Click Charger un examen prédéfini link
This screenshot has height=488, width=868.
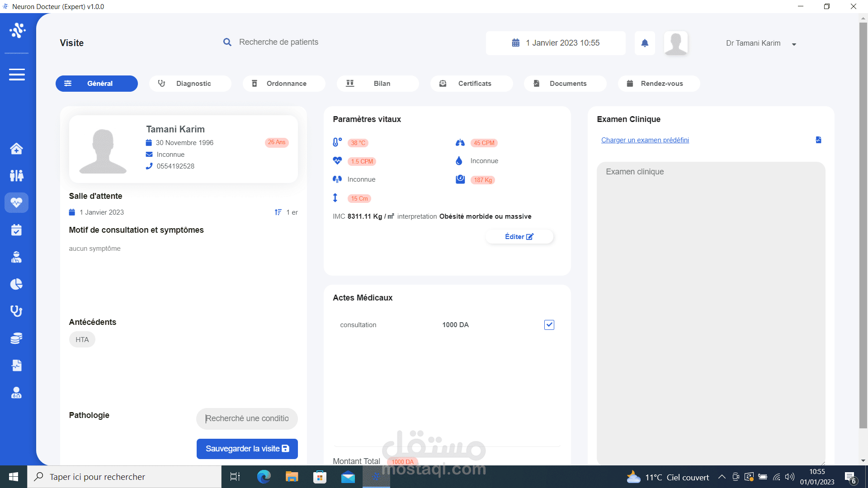pyautogui.click(x=645, y=140)
